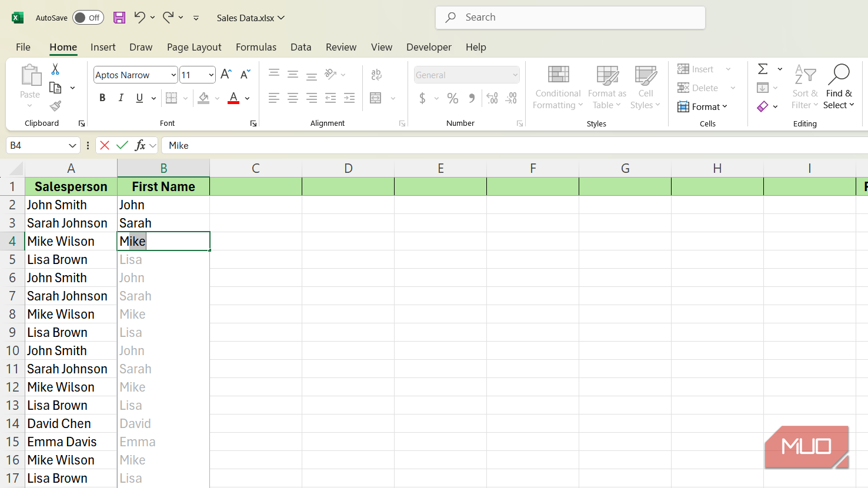Open the font size dropdown
Viewport: 868px width, 488px height.
(211, 75)
